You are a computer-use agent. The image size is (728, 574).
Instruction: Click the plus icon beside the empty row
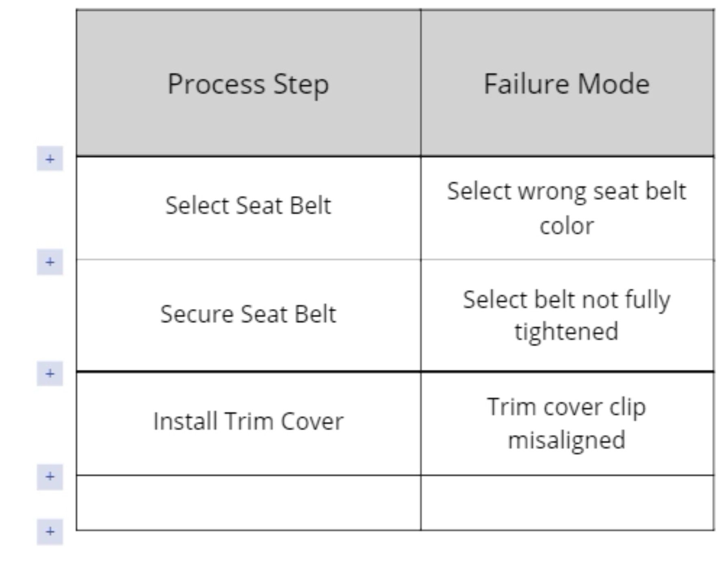(50, 476)
